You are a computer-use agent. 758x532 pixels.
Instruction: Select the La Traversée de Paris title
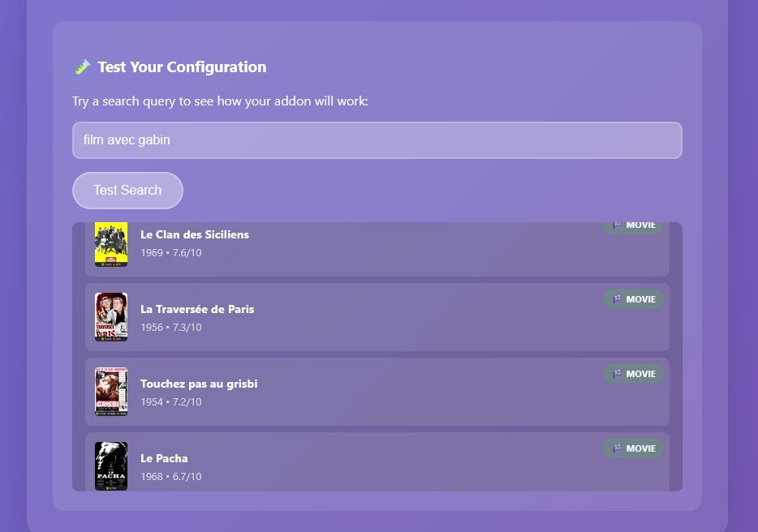(x=197, y=309)
